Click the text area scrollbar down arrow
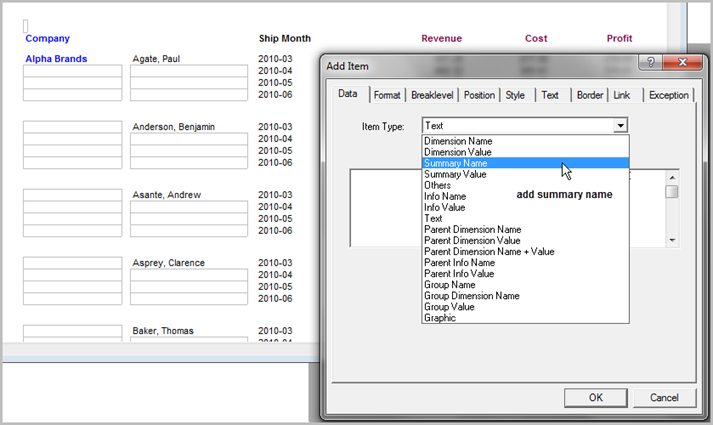 point(672,240)
